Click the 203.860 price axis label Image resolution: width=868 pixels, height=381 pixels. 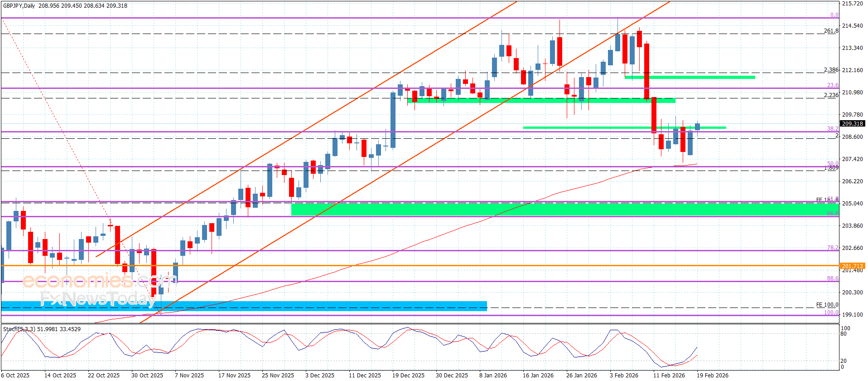tap(852, 226)
